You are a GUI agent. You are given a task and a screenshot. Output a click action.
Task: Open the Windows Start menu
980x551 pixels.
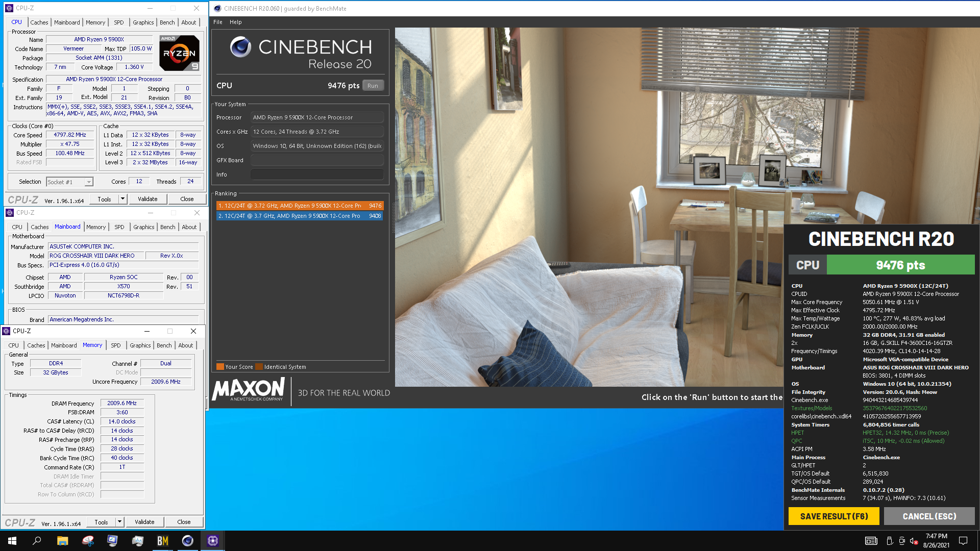pos(12,541)
